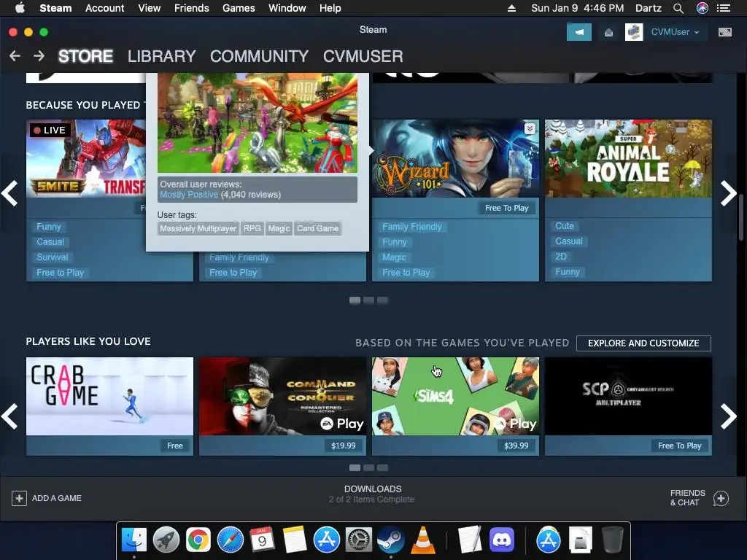747x560 pixels.
Task: Click the Card Game user tag
Action: click(x=318, y=228)
